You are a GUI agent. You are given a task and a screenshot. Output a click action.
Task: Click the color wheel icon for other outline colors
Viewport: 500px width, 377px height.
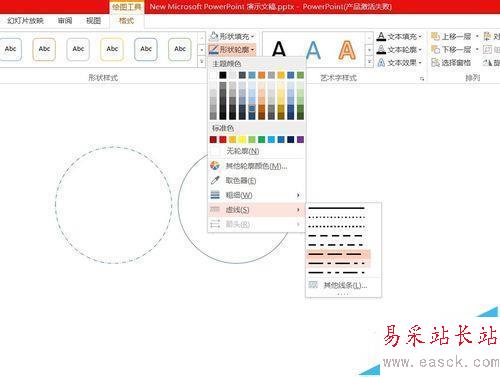215,166
